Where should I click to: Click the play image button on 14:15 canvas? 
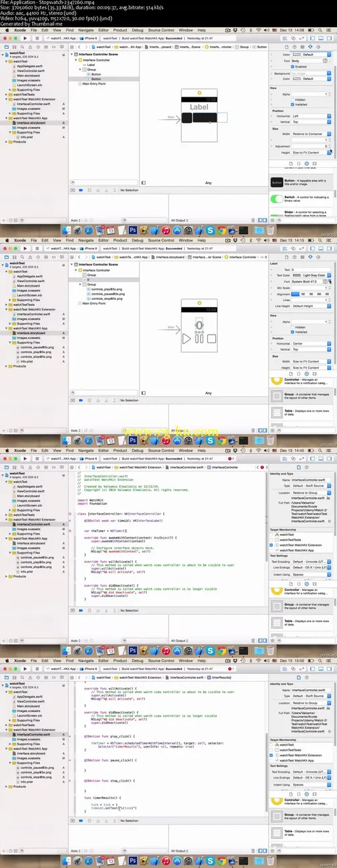coord(186,339)
